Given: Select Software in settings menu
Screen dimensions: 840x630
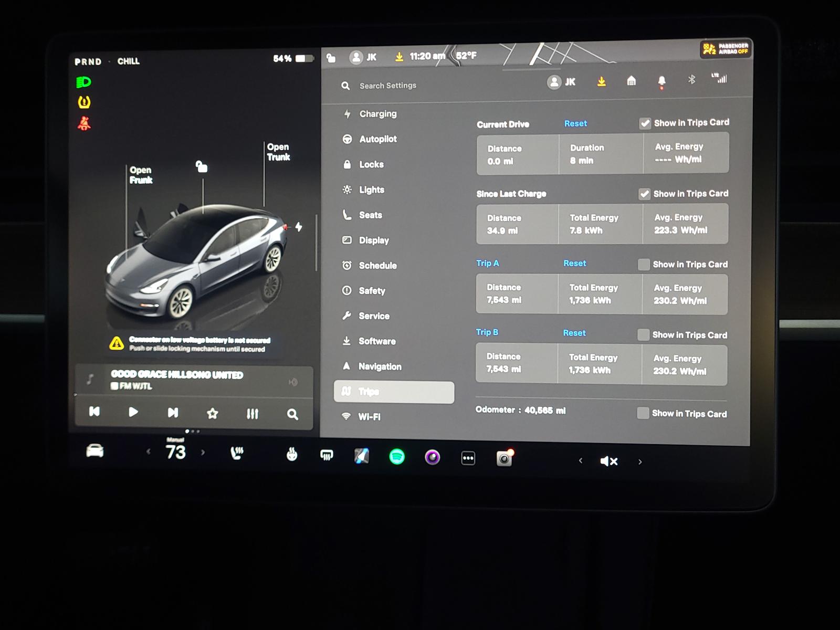Looking at the screenshot, I should pos(376,341).
